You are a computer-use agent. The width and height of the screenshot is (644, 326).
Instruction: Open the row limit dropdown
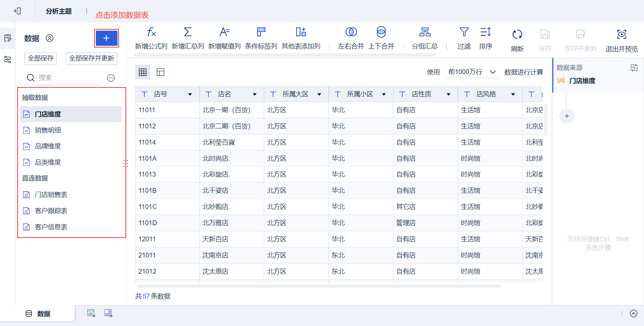point(471,72)
